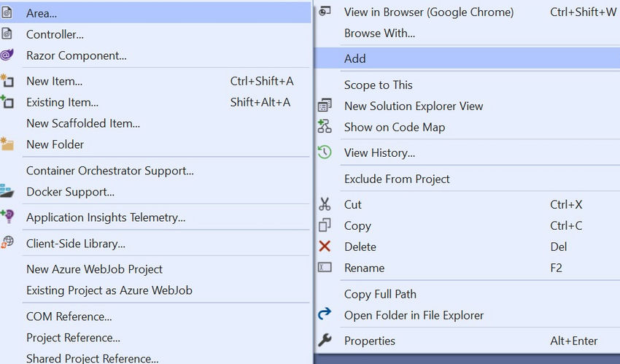620x364 pixels.
Task: Click the Cut scissors icon
Action: point(325,204)
